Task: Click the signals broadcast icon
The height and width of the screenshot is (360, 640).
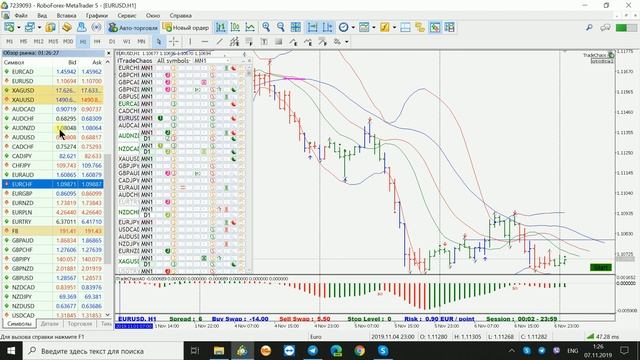Action: tap(96, 27)
